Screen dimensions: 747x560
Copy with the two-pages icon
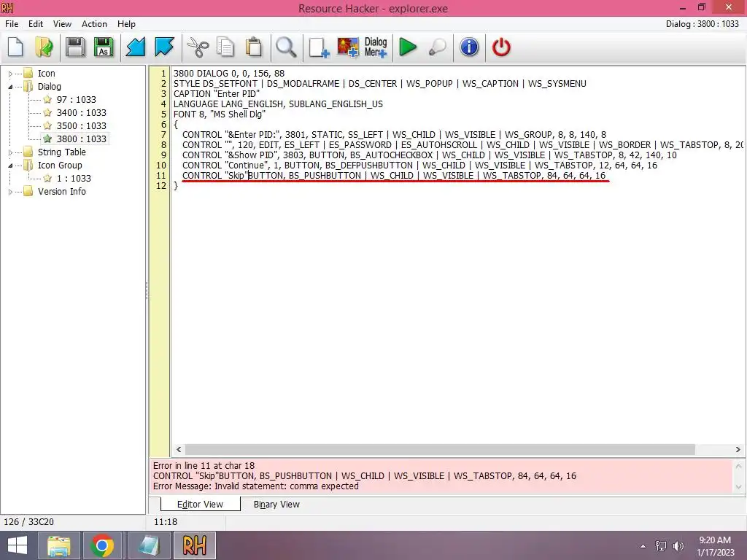click(225, 47)
